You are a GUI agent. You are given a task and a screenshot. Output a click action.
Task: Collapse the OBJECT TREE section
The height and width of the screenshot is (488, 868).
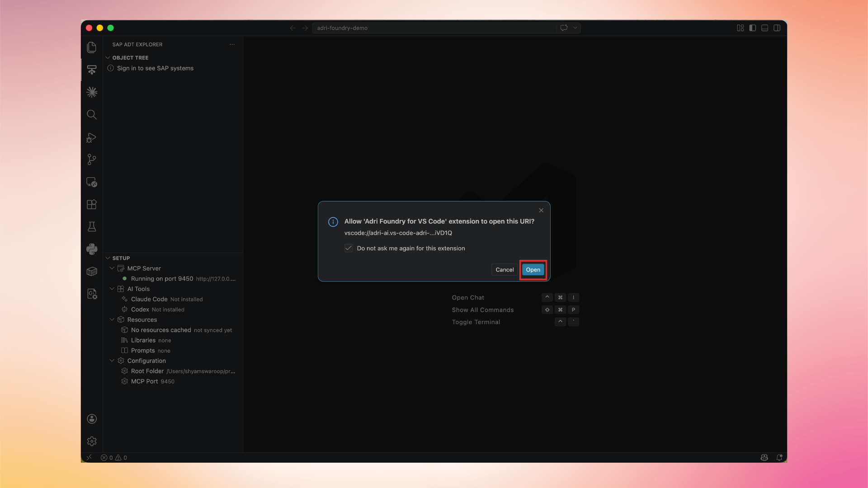pyautogui.click(x=108, y=58)
